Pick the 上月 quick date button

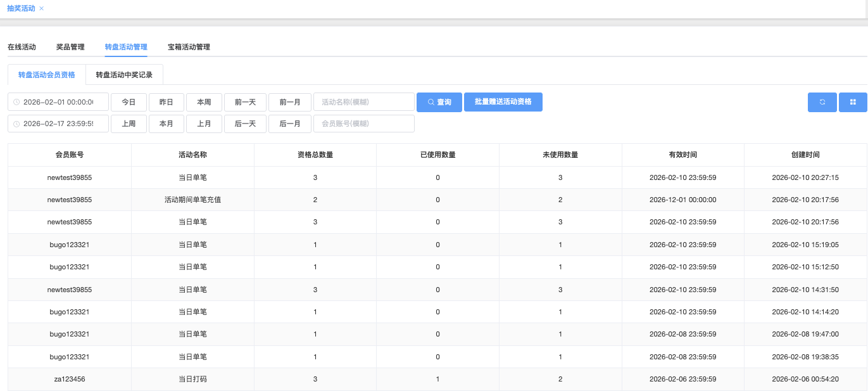[204, 124]
